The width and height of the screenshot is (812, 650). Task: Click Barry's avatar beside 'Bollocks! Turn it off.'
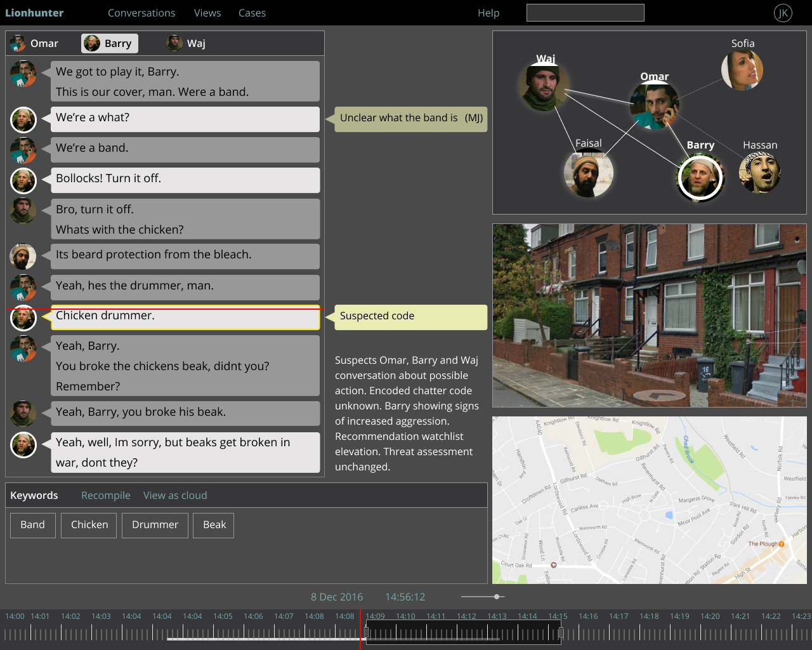pyautogui.click(x=23, y=181)
